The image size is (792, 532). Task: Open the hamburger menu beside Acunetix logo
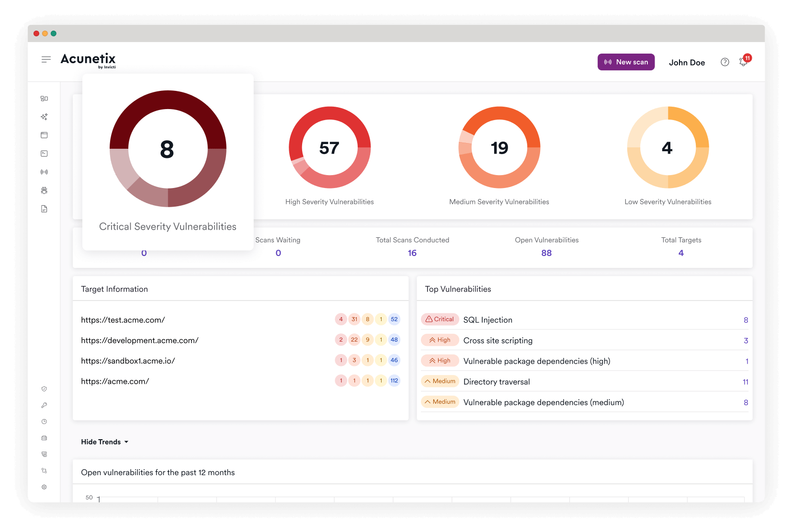(46, 59)
